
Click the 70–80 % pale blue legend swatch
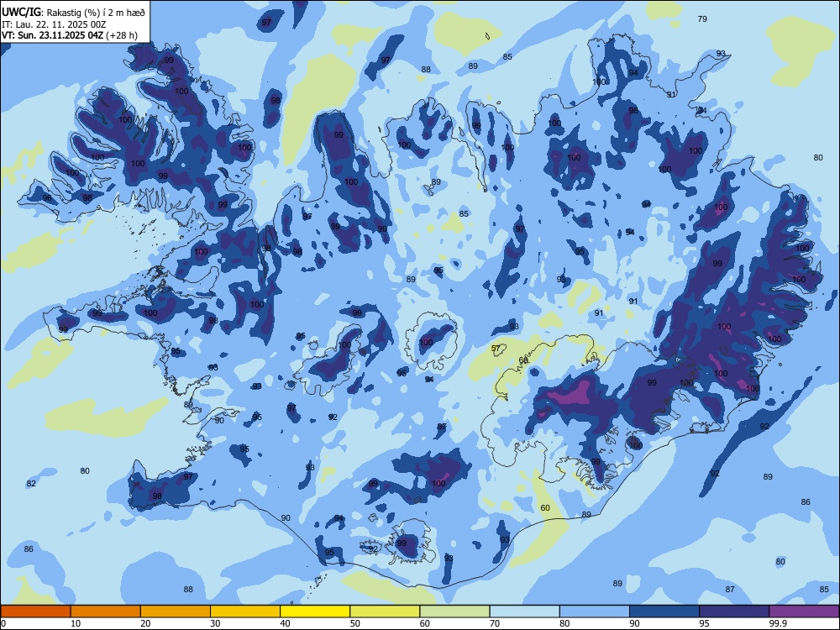[x=524, y=612]
